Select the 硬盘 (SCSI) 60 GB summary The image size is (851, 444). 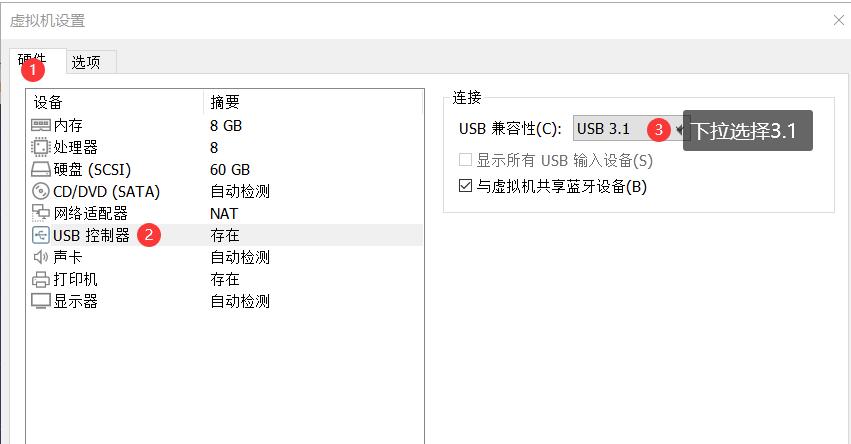230,169
